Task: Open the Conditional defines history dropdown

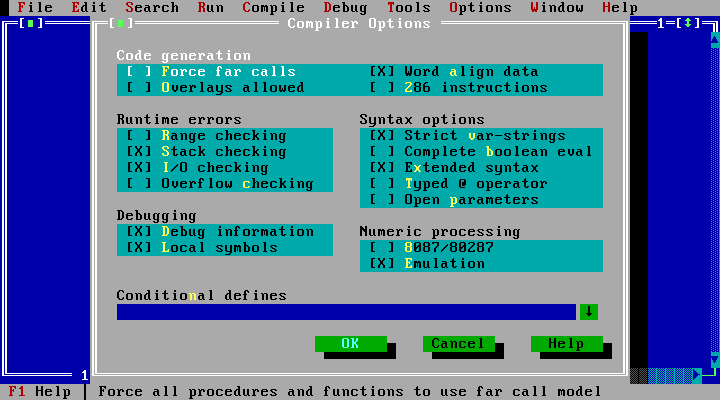Action: (589, 312)
